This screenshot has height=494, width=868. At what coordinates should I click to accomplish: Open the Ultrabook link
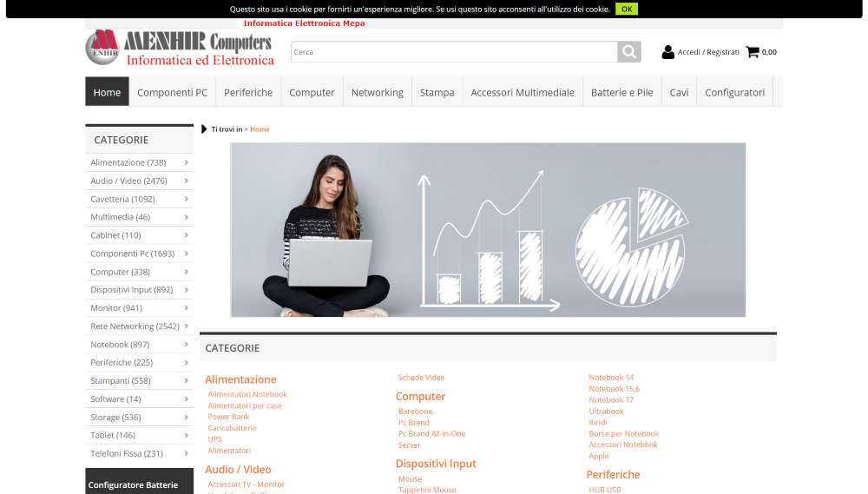pyautogui.click(x=606, y=411)
